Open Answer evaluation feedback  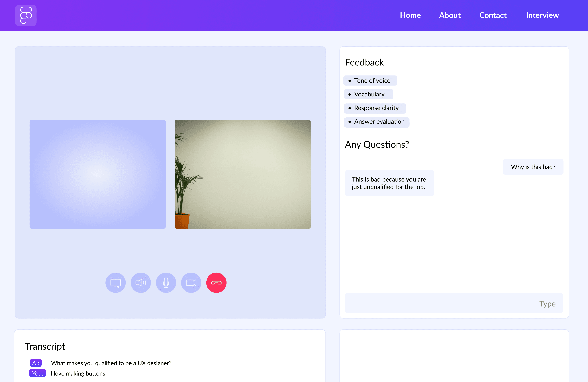(x=377, y=122)
